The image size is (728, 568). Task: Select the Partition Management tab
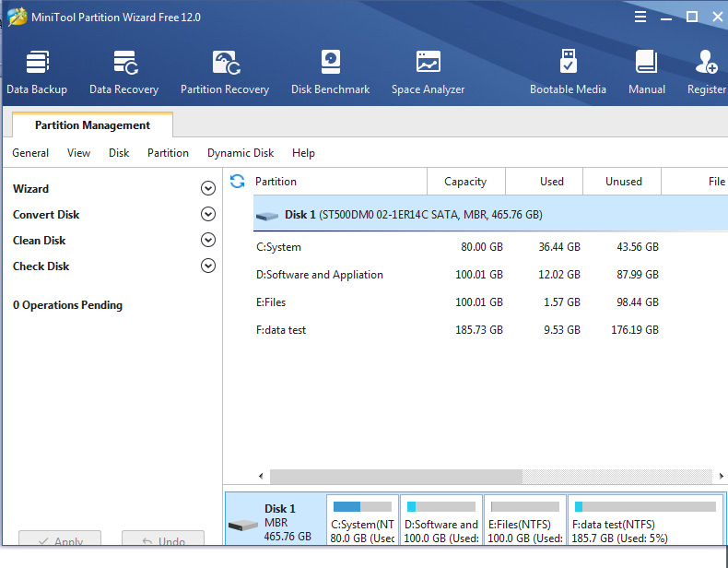click(x=92, y=124)
